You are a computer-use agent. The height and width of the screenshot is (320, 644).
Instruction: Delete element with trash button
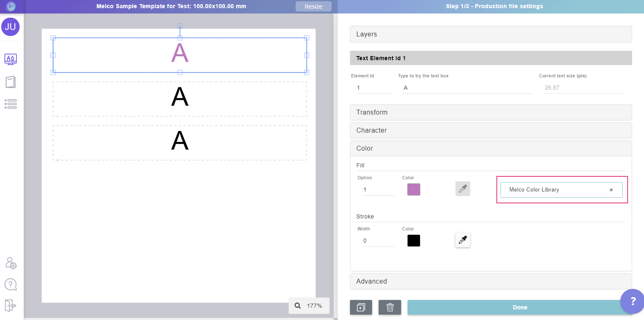[x=390, y=307]
